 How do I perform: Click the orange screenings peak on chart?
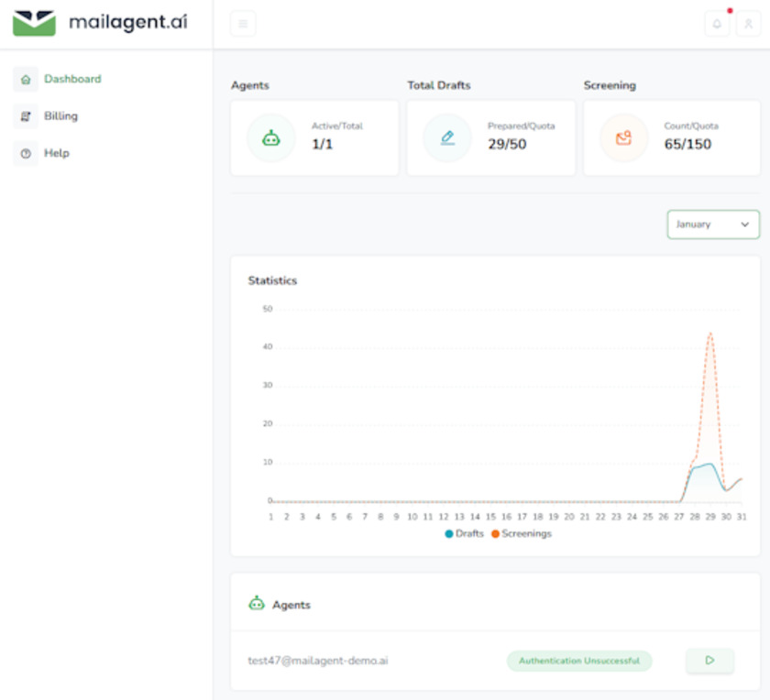[x=710, y=334]
